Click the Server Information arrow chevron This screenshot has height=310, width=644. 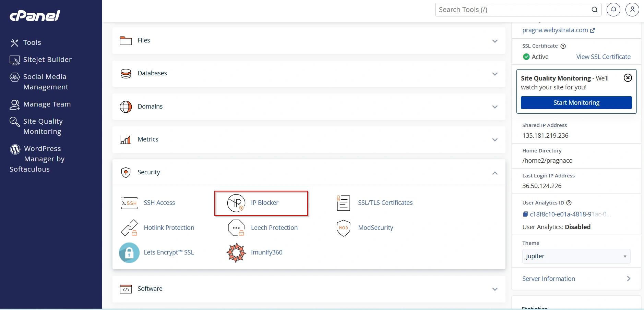[629, 279]
